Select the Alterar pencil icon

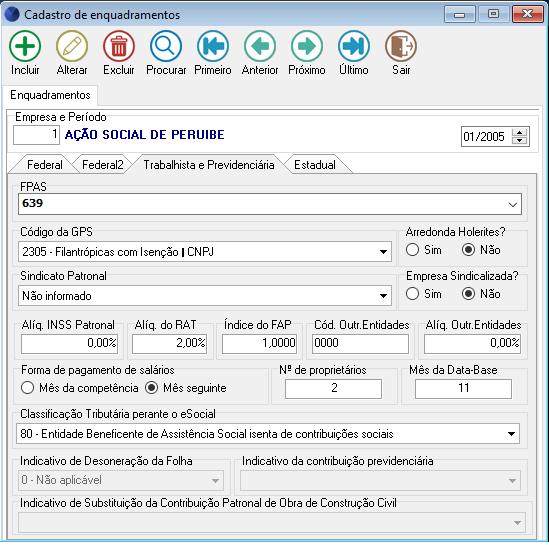(x=72, y=46)
